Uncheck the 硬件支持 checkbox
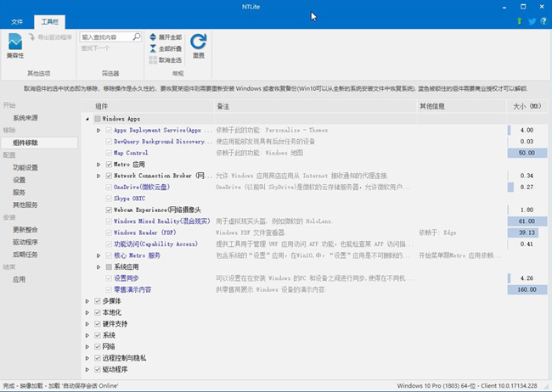 tap(98, 324)
